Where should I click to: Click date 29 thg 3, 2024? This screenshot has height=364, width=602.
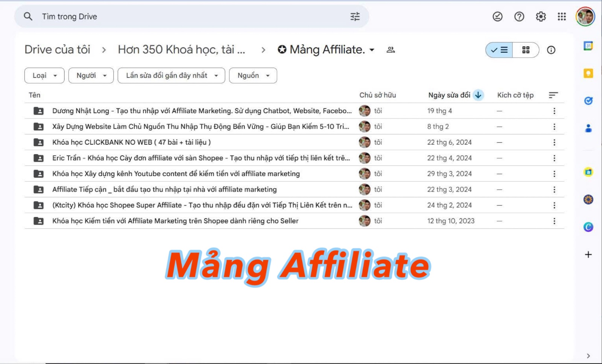coord(449,174)
